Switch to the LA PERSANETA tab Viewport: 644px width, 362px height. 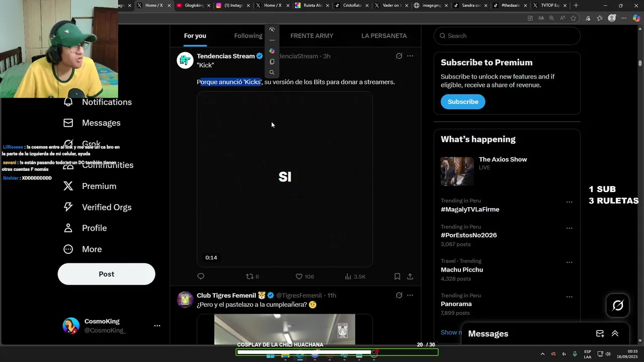(x=384, y=36)
